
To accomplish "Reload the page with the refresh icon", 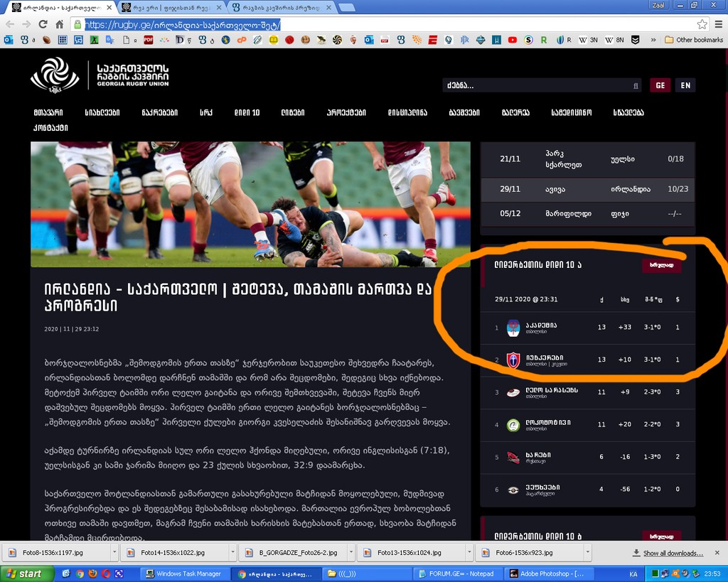I will 43,24.
